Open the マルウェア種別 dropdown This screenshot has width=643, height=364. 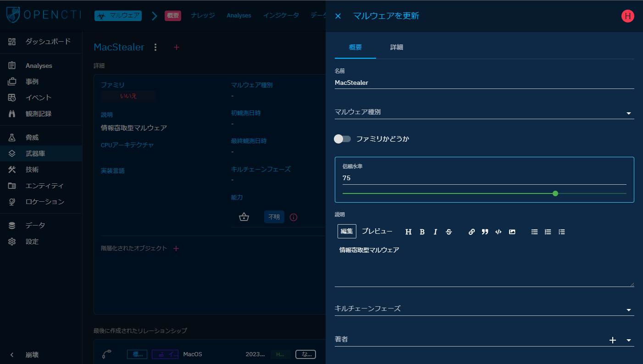pyautogui.click(x=484, y=112)
